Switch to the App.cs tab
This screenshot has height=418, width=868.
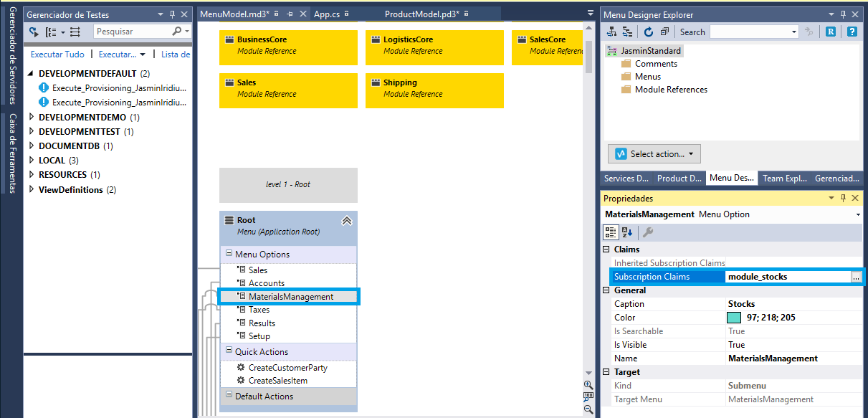click(332, 14)
